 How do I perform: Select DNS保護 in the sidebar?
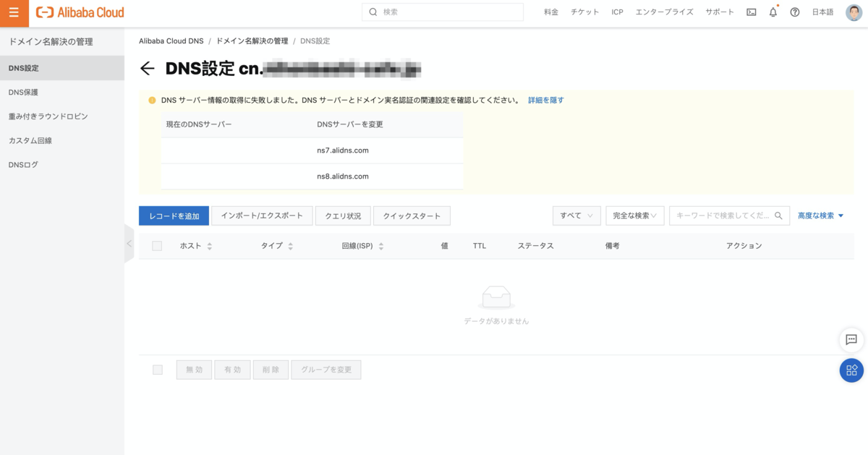click(23, 92)
